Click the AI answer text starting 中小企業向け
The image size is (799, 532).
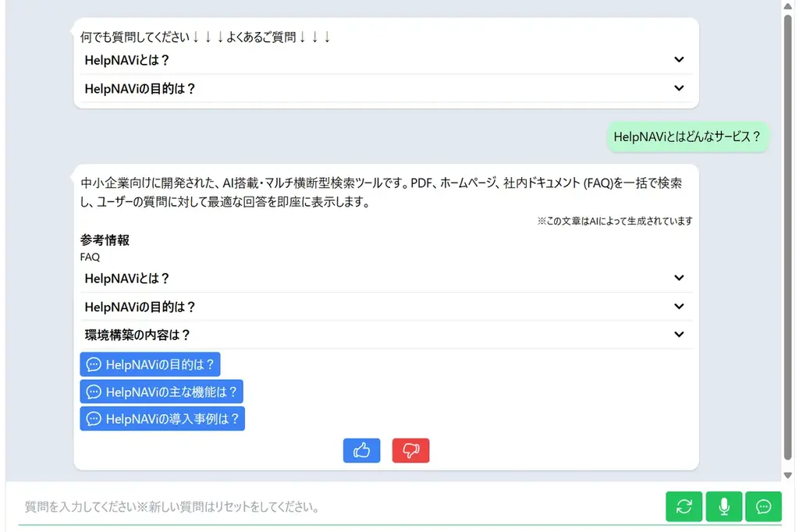click(x=381, y=193)
